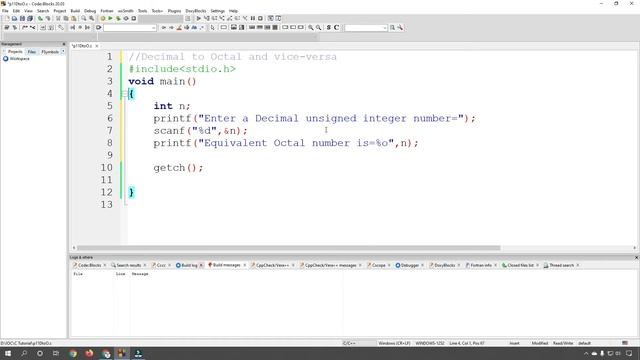Click the New file toolbar icon
The width and height of the screenshot is (640, 360).
(7, 18)
